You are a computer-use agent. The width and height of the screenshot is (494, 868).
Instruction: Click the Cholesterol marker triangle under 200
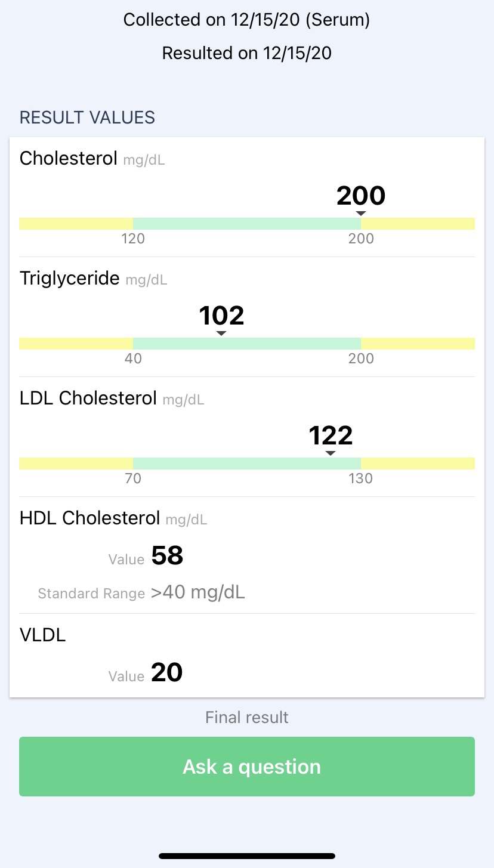(360, 214)
